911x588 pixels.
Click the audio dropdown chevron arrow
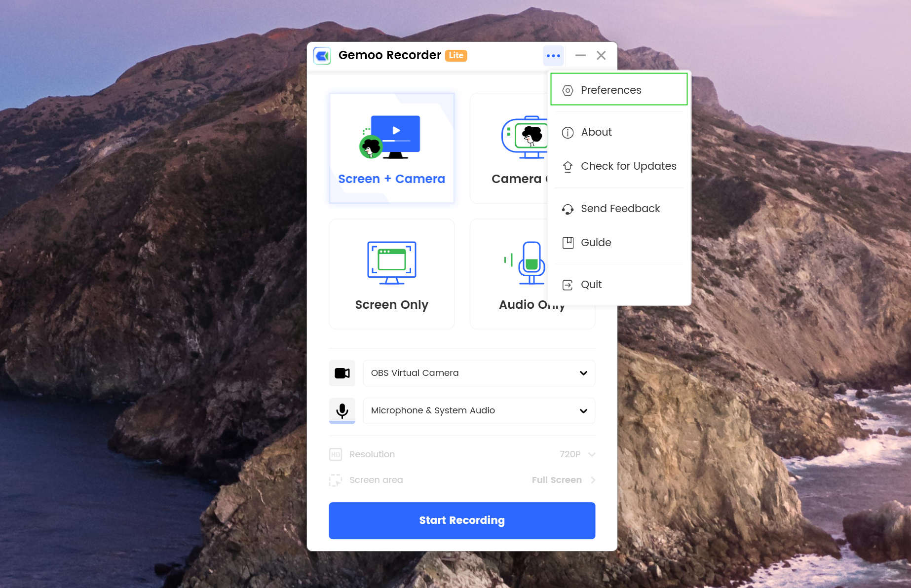point(583,411)
